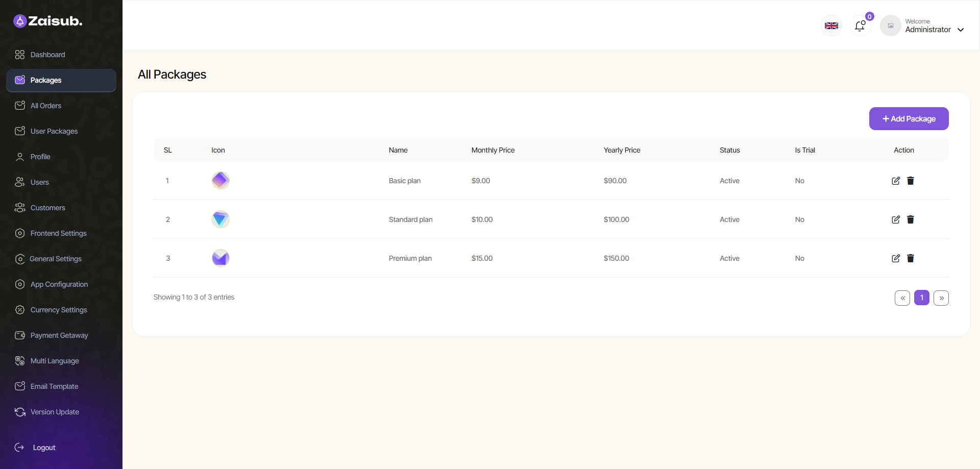This screenshot has height=469, width=980.
Task: Open the Email Template section
Action: point(54,386)
